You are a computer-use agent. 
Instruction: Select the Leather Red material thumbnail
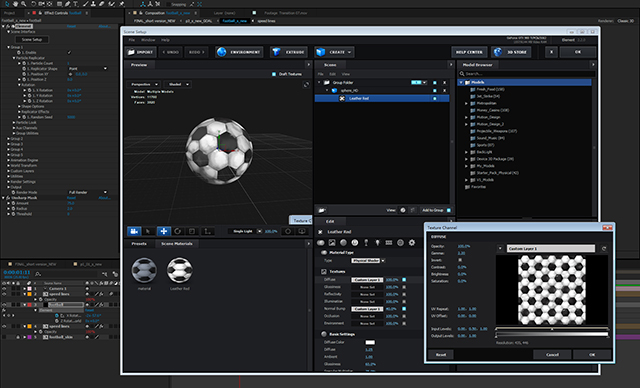point(180,270)
